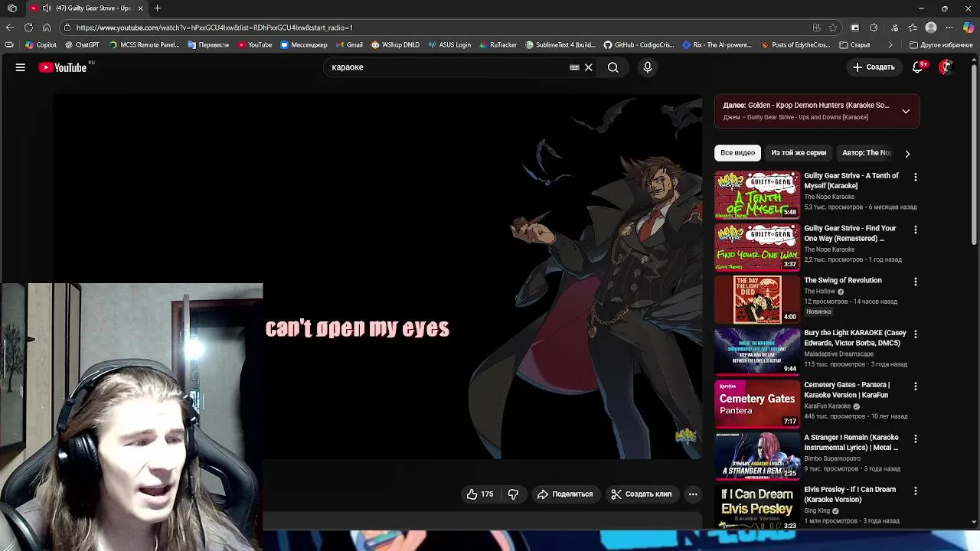This screenshot has width=980, height=551.
Task: Open A Stranger I Remain video title
Action: (851, 442)
